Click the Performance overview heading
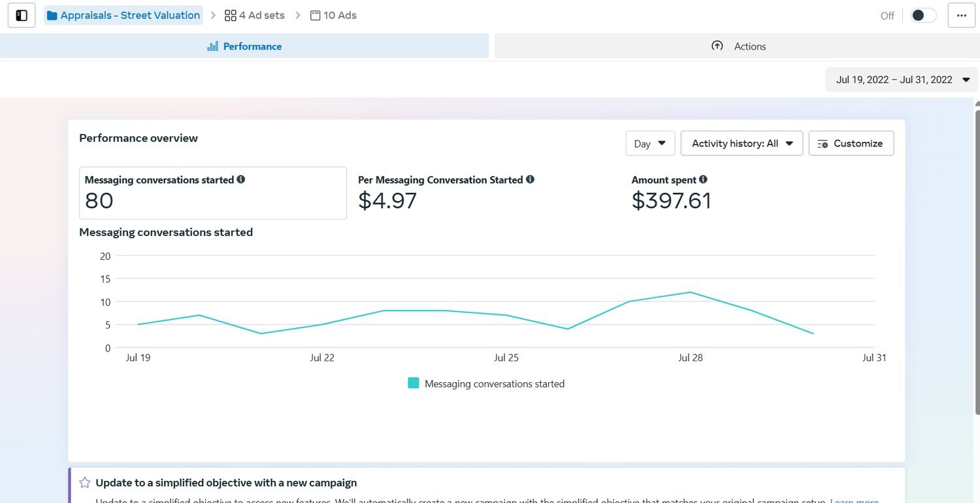 click(x=139, y=138)
